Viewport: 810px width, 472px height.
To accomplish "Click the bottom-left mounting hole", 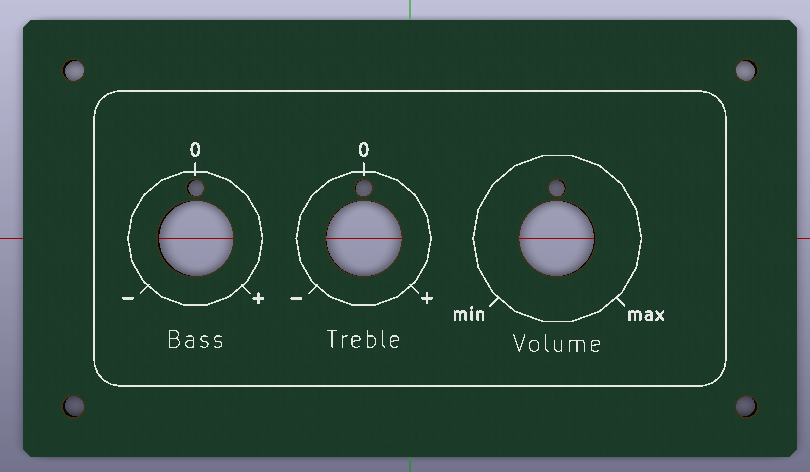I will (x=74, y=406).
